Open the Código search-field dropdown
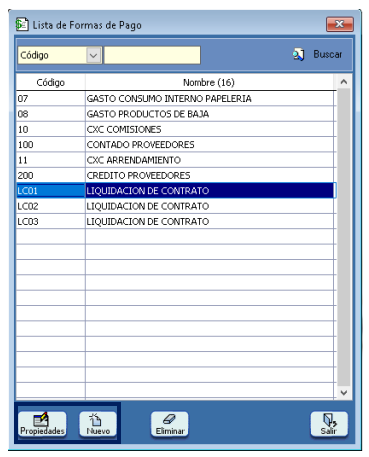The width and height of the screenshot is (369, 457). click(x=94, y=55)
